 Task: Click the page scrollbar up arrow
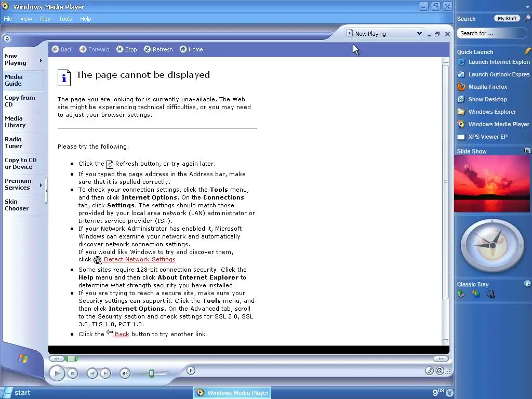pyautogui.click(x=445, y=61)
